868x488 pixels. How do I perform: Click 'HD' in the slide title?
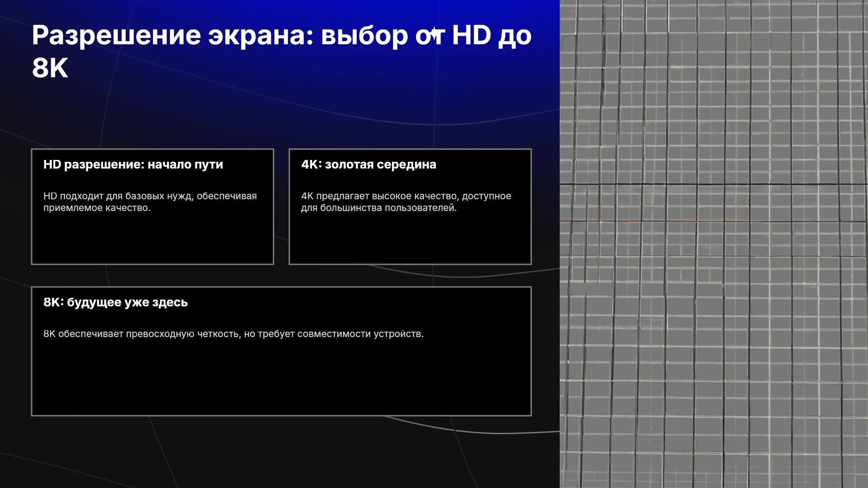click(472, 35)
